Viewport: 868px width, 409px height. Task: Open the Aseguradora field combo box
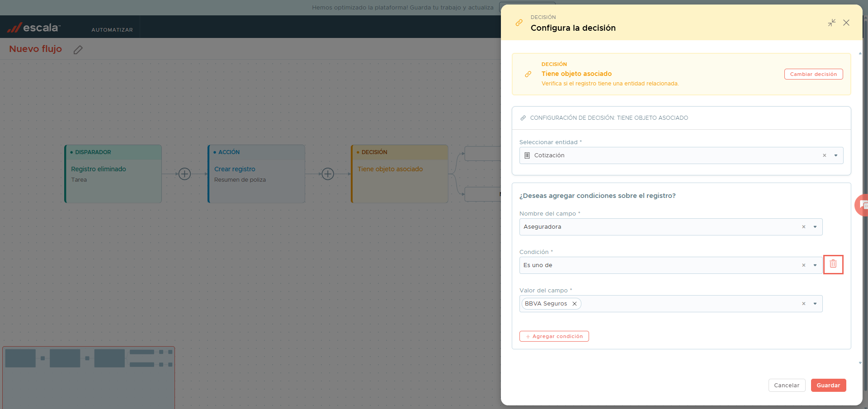671,227
